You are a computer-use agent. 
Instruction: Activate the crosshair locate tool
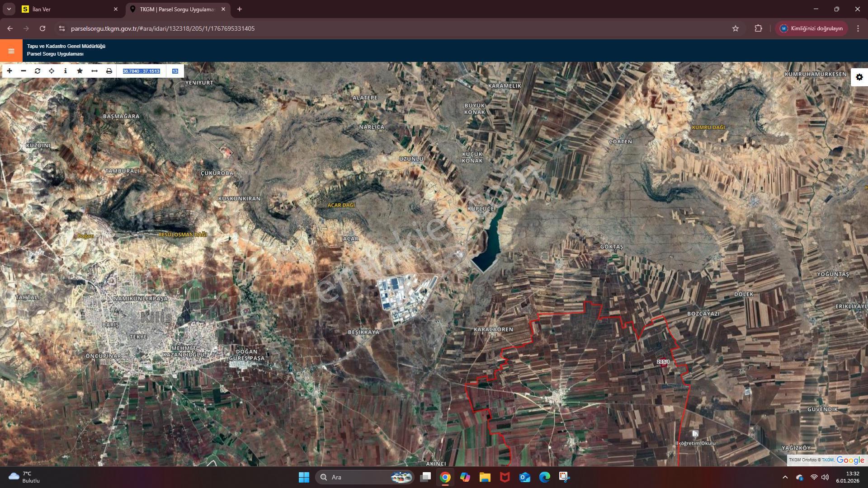[52, 71]
